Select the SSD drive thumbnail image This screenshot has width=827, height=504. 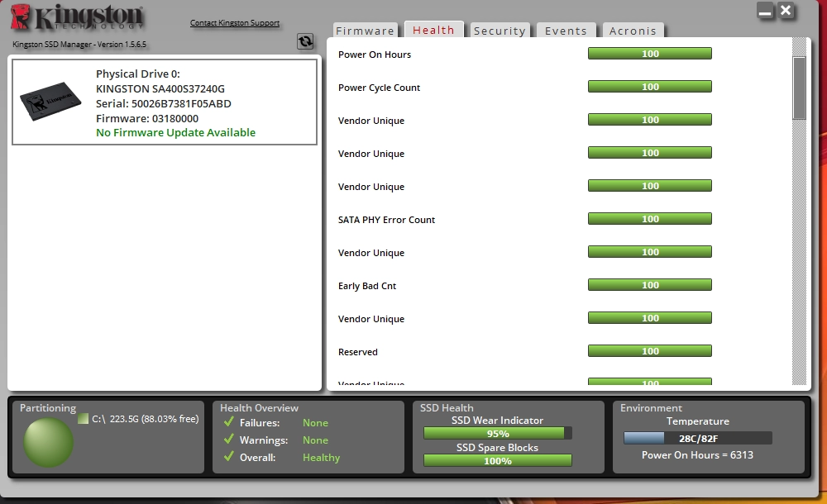pos(50,102)
